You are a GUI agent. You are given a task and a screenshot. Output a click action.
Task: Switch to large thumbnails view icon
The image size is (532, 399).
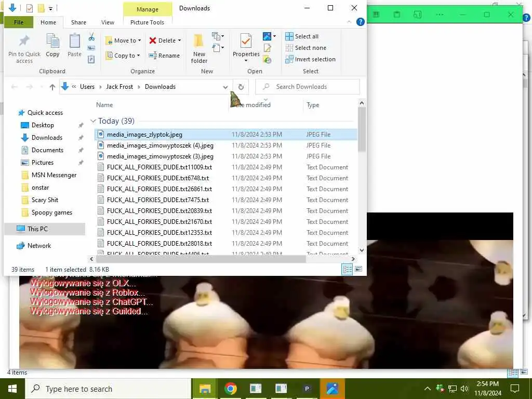358,270
